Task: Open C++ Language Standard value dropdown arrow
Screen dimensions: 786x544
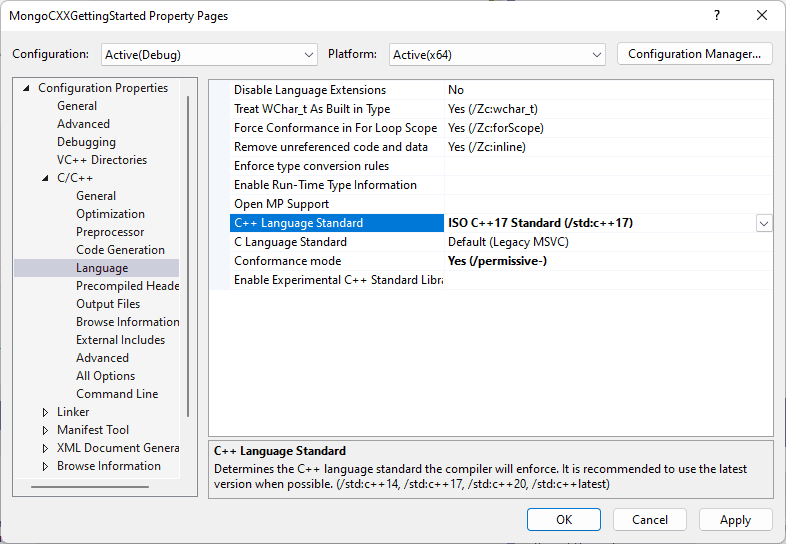Action: 764,223
